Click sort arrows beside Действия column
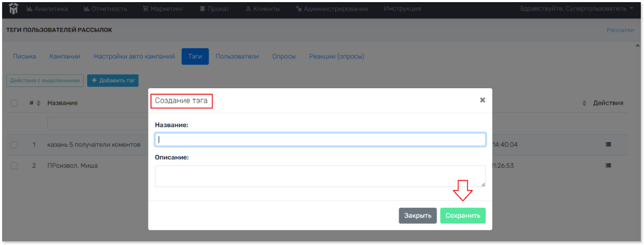Viewport: 644px width, 245px height. 584,103
